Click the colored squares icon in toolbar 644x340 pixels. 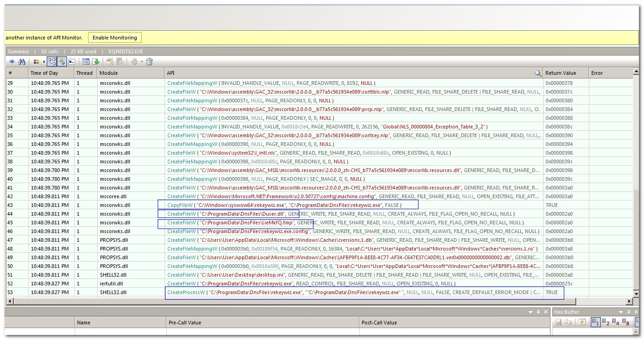[36, 61]
